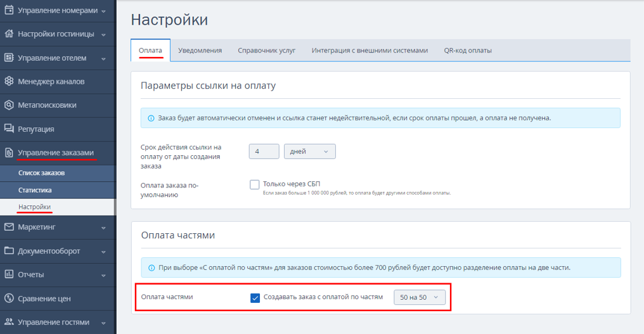Expand the Документооборот chevron
This screenshot has width=644, height=334.
coord(103,252)
